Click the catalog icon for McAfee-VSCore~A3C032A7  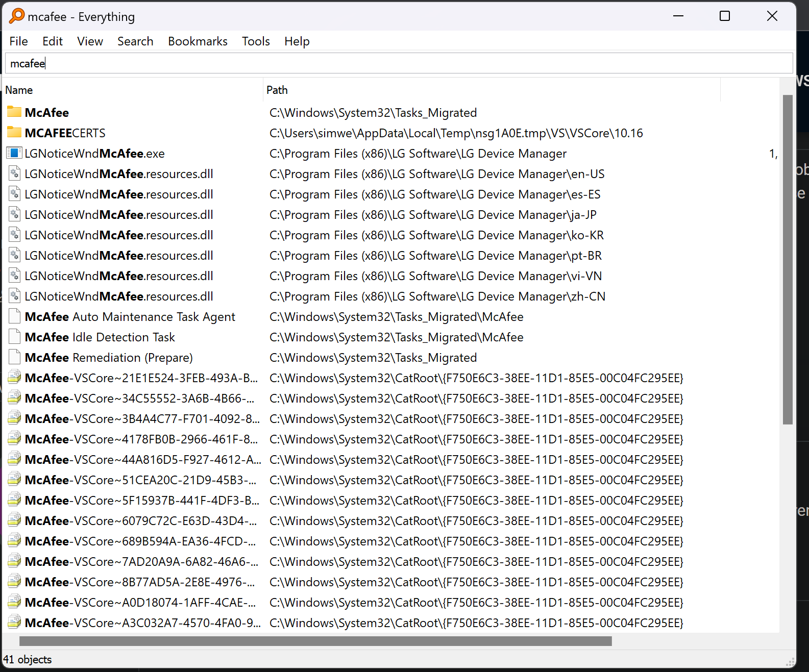[14, 622]
